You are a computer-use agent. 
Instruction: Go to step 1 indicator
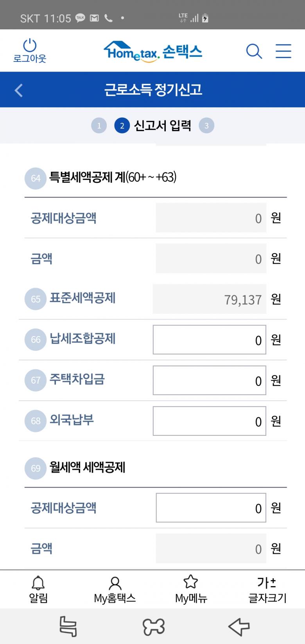pos(99,126)
